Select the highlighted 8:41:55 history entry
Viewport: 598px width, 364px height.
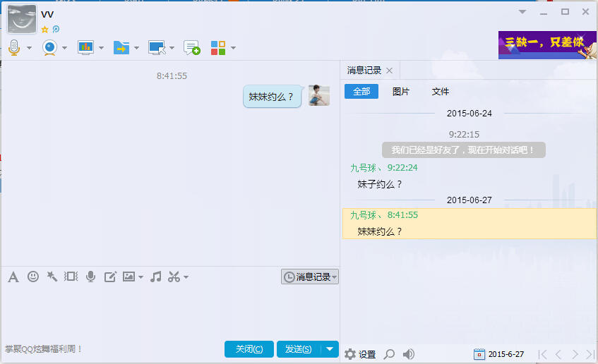[470, 224]
